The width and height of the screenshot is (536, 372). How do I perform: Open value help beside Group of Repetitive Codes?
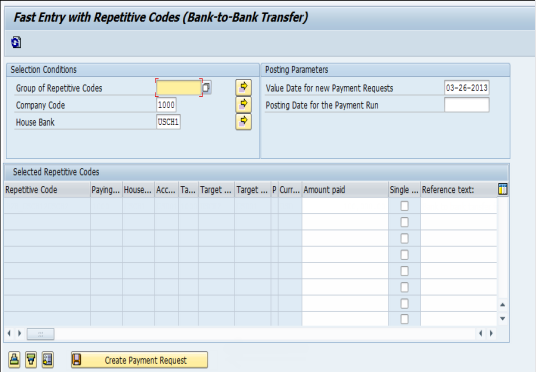coord(206,88)
